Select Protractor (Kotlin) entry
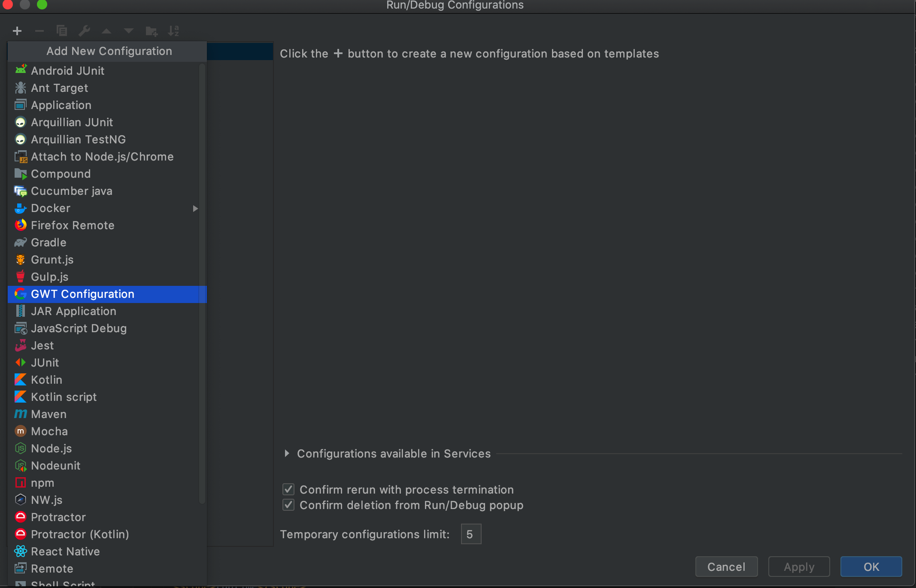The image size is (916, 588). (107, 535)
